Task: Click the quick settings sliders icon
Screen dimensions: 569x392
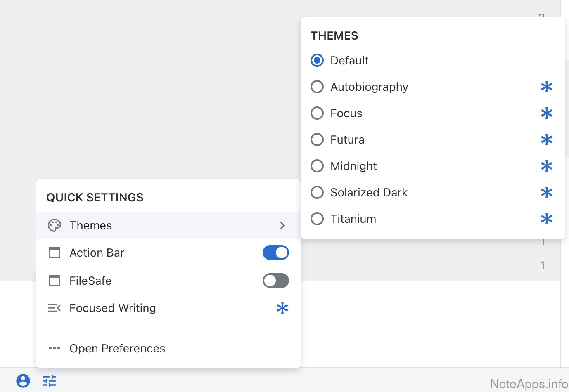Action: pyautogui.click(x=50, y=380)
